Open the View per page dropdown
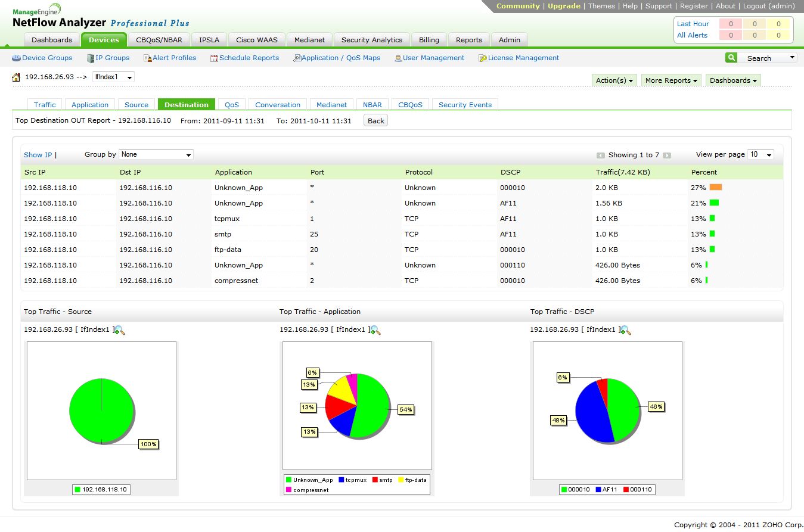 tap(760, 155)
